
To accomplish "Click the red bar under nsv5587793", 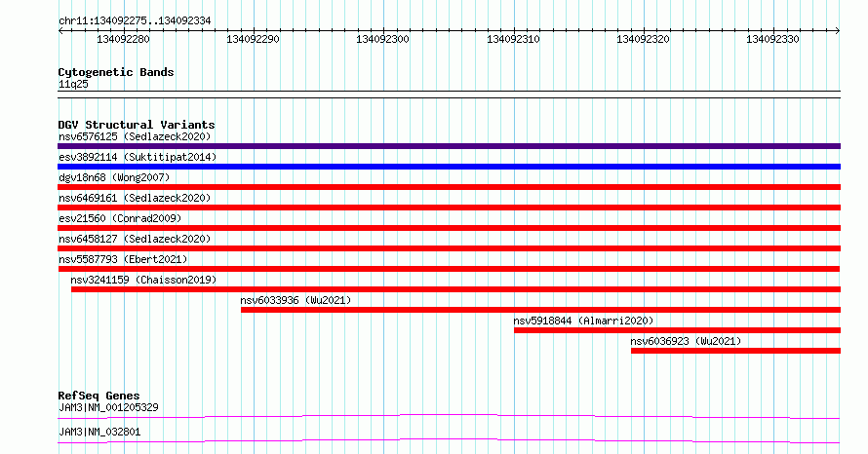I will tap(449, 269).
